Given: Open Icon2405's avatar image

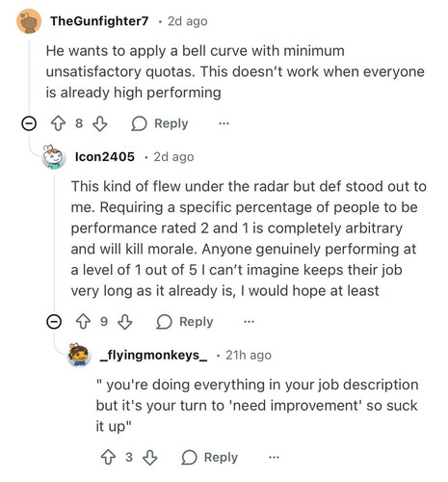Looking at the screenshot, I should 54,157.
